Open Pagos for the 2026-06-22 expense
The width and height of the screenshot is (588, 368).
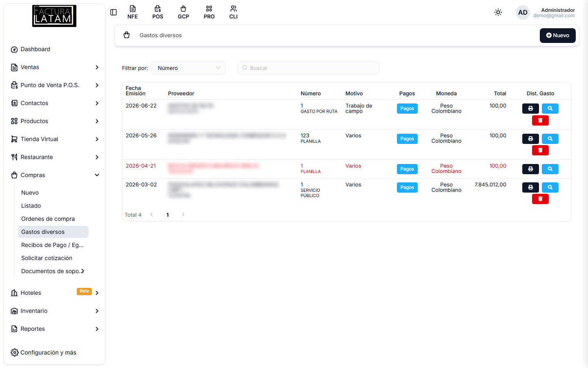[407, 108]
